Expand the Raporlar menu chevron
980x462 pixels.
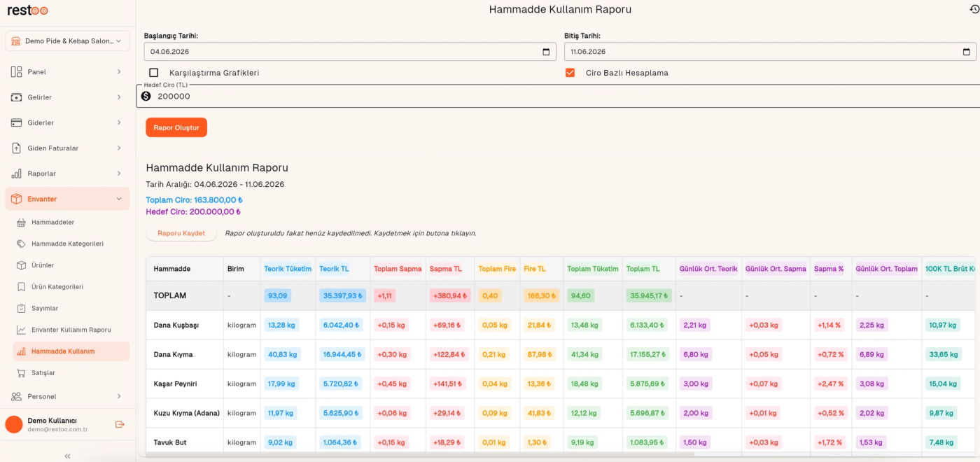[119, 174]
